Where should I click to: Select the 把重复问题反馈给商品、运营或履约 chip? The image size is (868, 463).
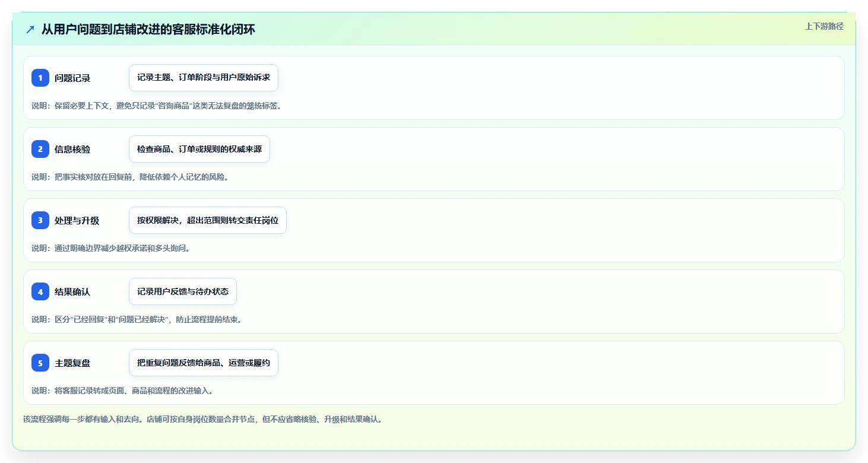[204, 363]
